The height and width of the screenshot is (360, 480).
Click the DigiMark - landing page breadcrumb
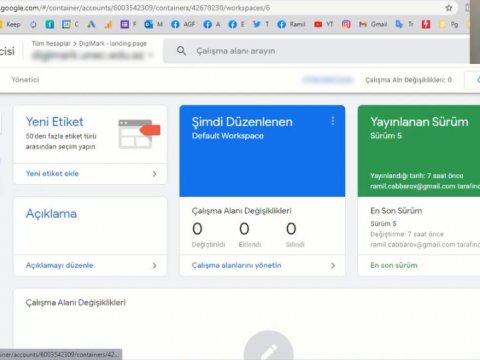[113, 44]
